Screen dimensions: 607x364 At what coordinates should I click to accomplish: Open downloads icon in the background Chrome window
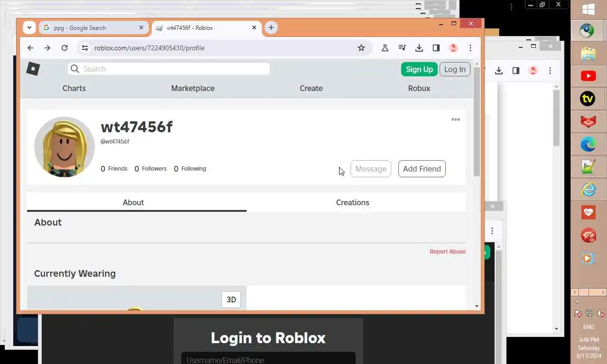[499, 71]
